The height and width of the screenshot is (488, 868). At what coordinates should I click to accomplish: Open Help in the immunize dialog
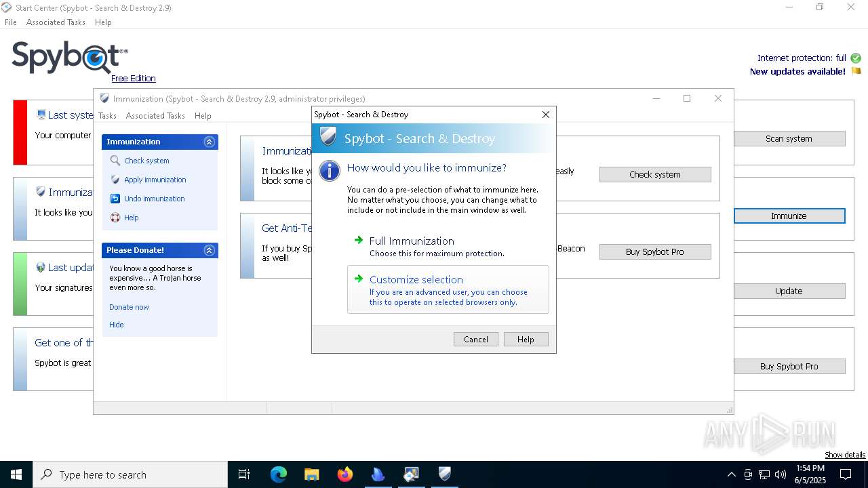(526, 340)
